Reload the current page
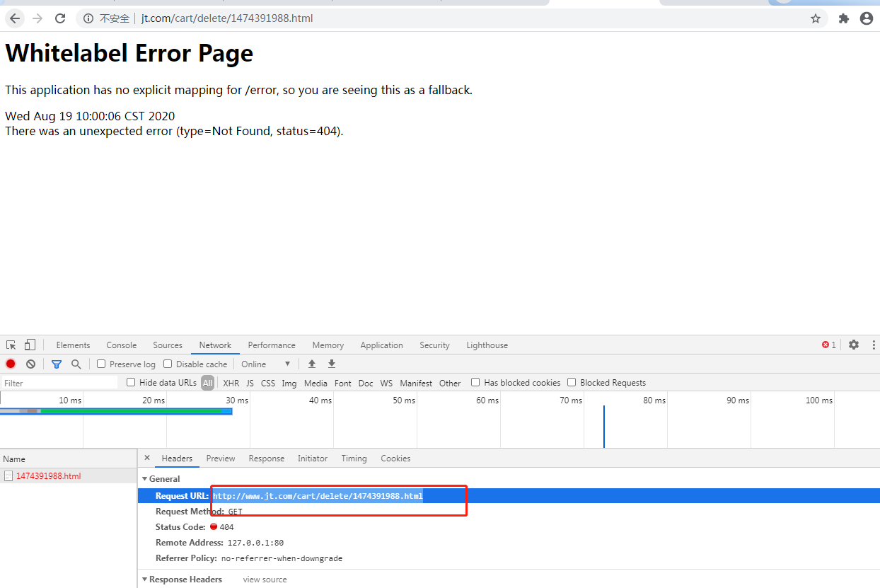The height and width of the screenshot is (588, 880). click(x=60, y=18)
